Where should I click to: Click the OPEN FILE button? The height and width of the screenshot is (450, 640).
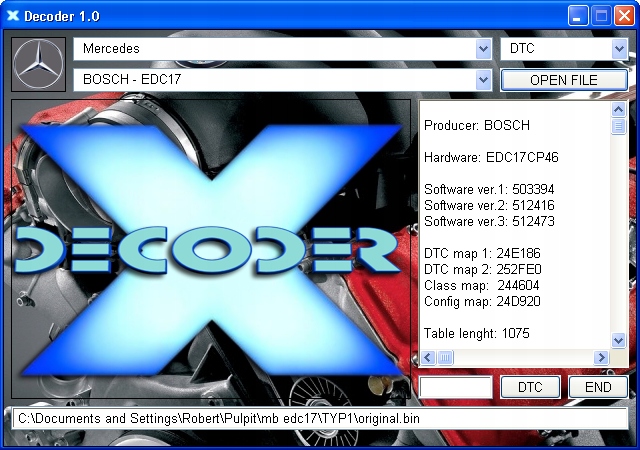564,80
